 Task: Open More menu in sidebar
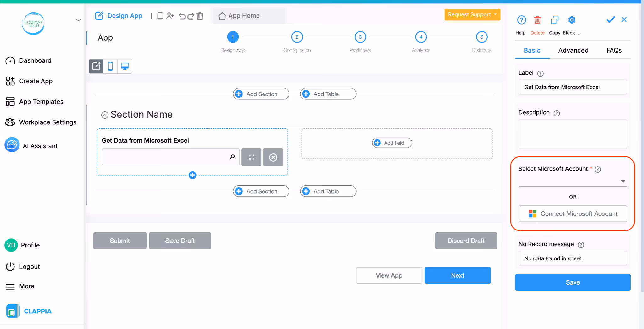click(20, 286)
